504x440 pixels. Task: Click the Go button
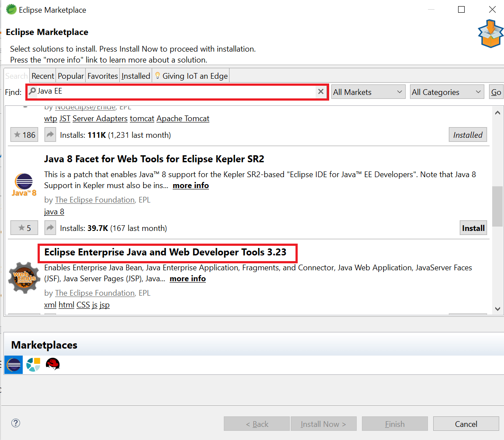496,92
